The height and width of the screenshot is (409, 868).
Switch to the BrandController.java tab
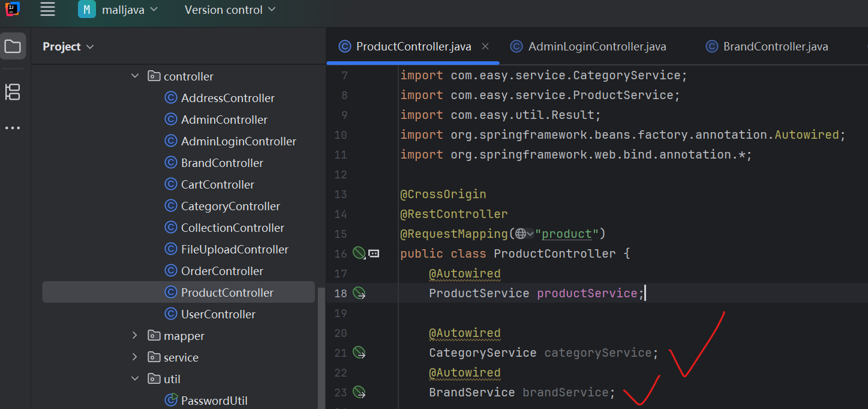[x=775, y=47]
